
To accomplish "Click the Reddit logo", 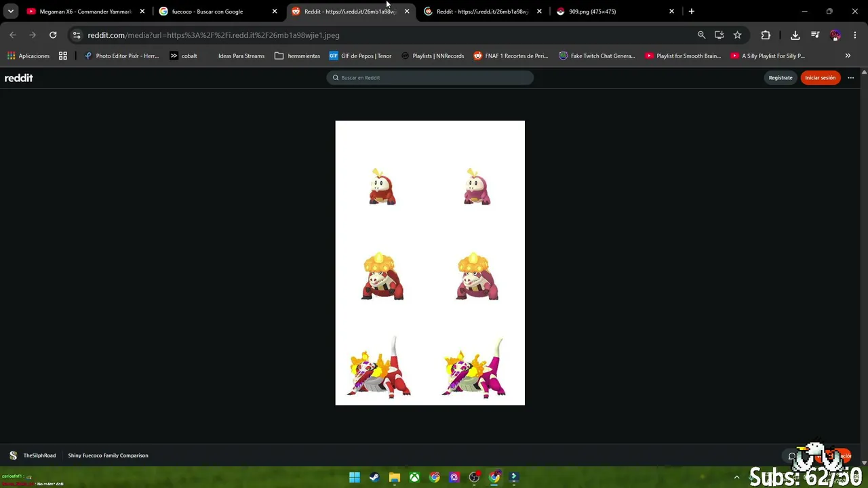I will pyautogui.click(x=19, y=78).
